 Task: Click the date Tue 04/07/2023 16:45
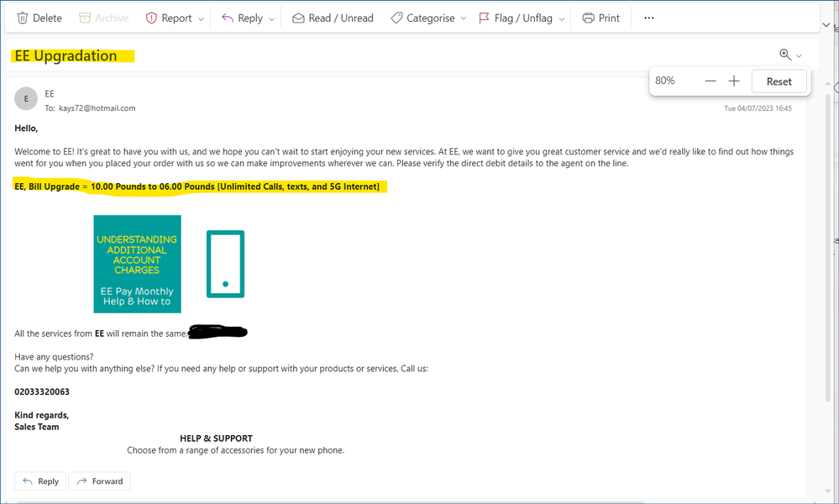758,108
